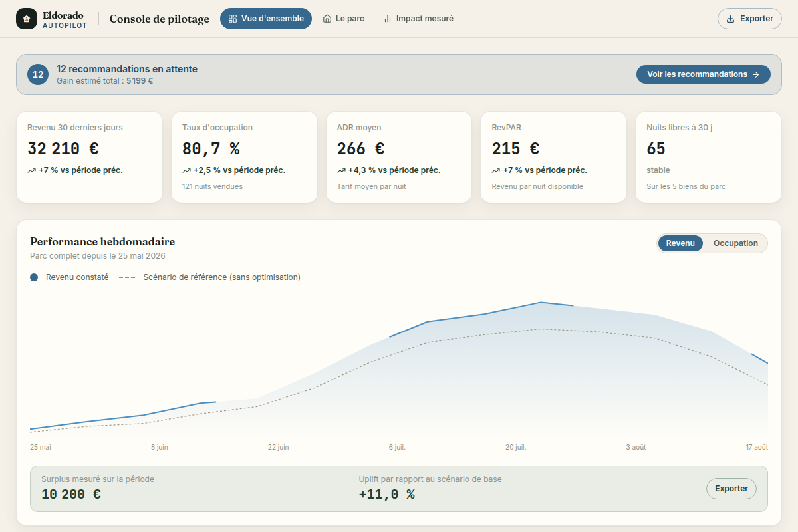The width and height of the screenshot is (798, 532).
Task: Click the 17 août axis label
Action: pos(757,448)
